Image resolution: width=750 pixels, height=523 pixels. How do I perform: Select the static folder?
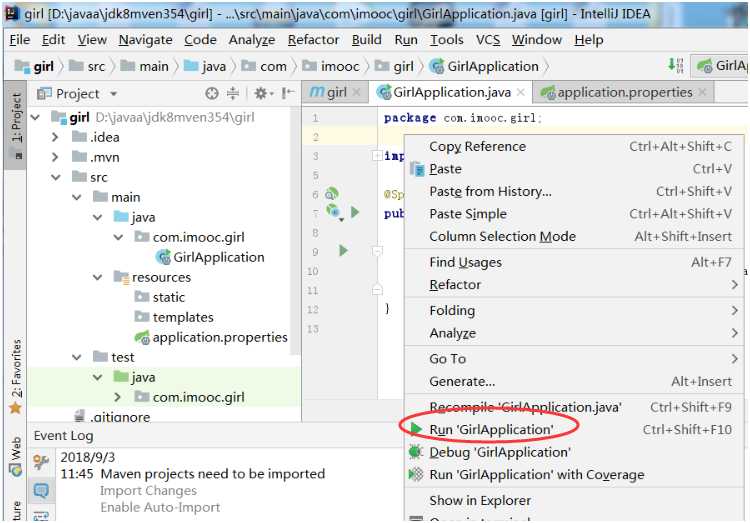[160, 297]
